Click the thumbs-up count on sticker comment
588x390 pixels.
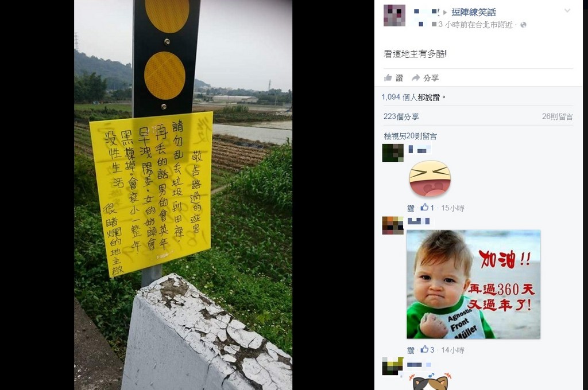click(427, 208)
